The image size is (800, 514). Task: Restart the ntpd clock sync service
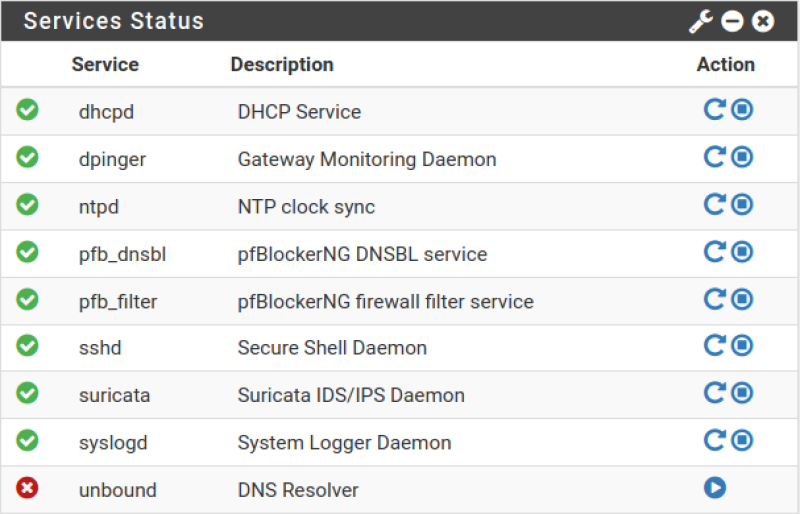coord(714,204)
